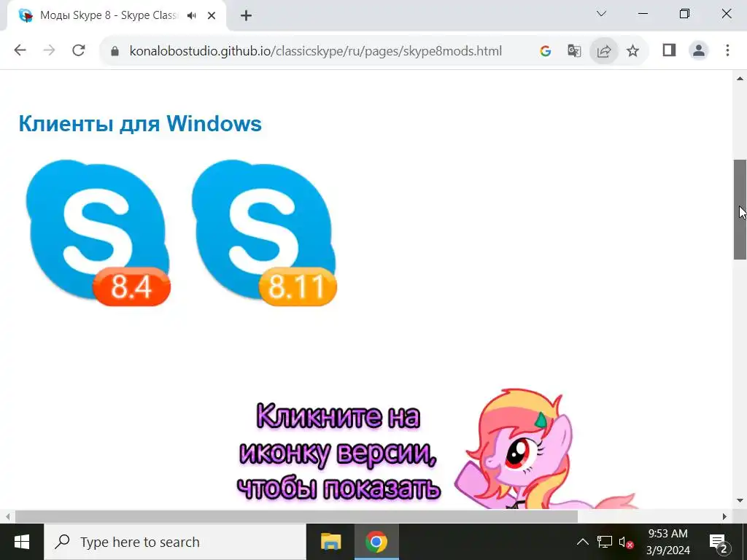
Task: Close the Моды Skype 8 tab
Action: pyautogui.click(x=212, y=16)
